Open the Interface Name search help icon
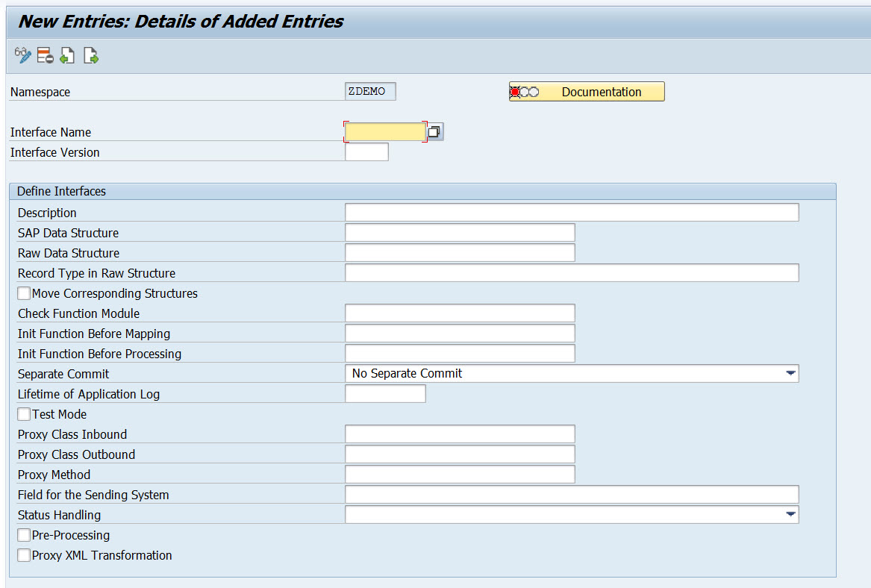The image size is (871, 588). [435, 131]
